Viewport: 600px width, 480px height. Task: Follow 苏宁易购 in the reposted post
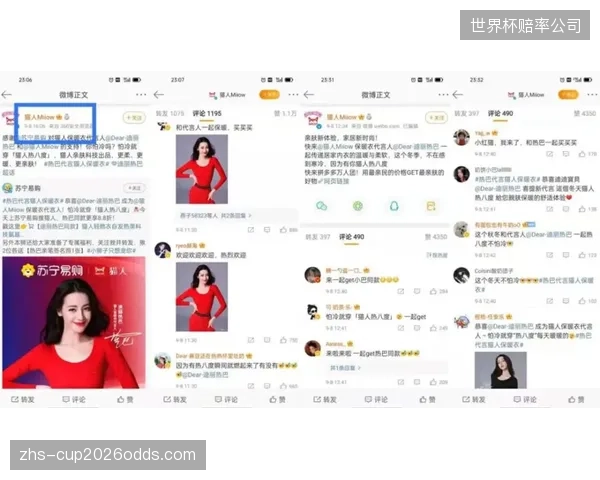(x=134, y=188)
